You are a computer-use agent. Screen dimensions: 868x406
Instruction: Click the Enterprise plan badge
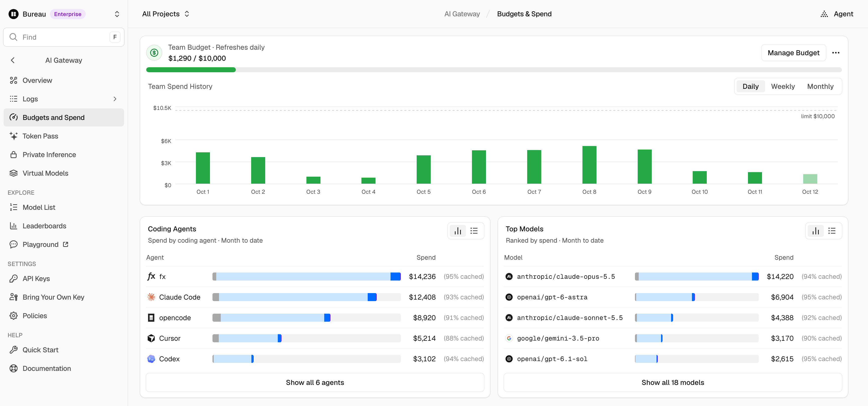pyautogui.click(x=68, y=14)
